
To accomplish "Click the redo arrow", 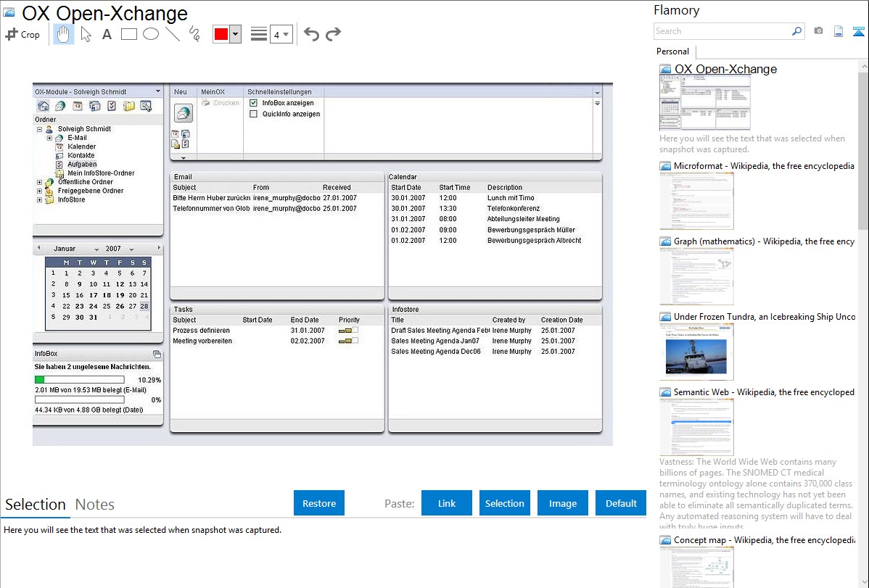I will tap(333, 34).
